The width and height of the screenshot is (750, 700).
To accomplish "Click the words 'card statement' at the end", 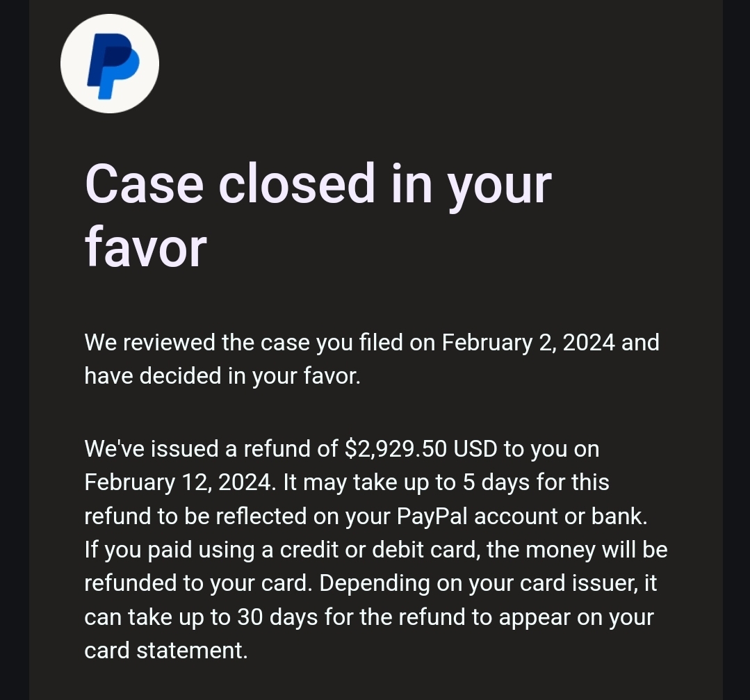I will 165,651.
